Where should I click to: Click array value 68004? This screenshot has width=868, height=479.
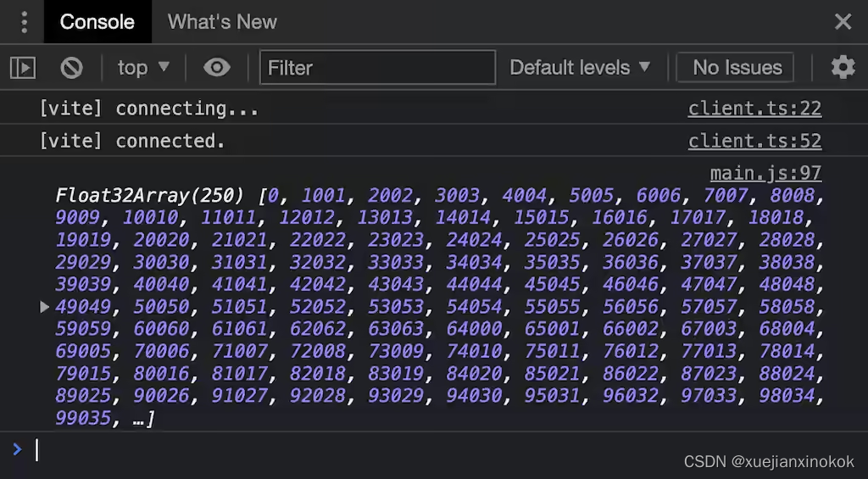coord(787,329)
